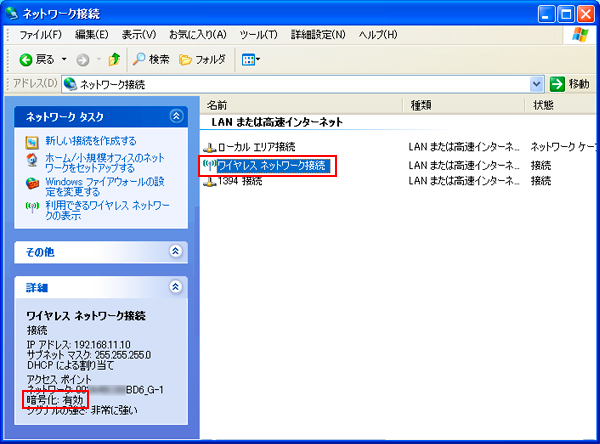The width and height of the screenshot is (600, 444).
Task: Click the available wireless networks icon
Action: 32,207
